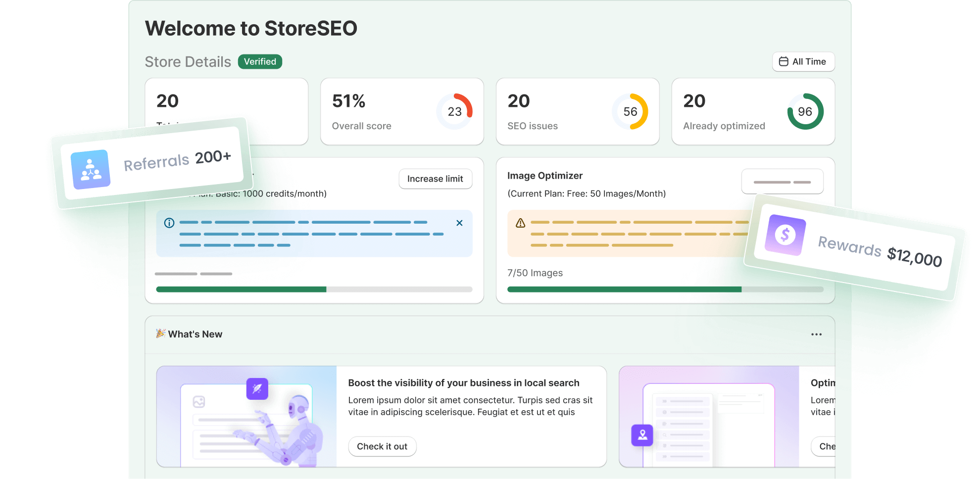Viewport: 980px width, 479px height.
Task: Click the Already optimized label
Action: pos(724,126)
